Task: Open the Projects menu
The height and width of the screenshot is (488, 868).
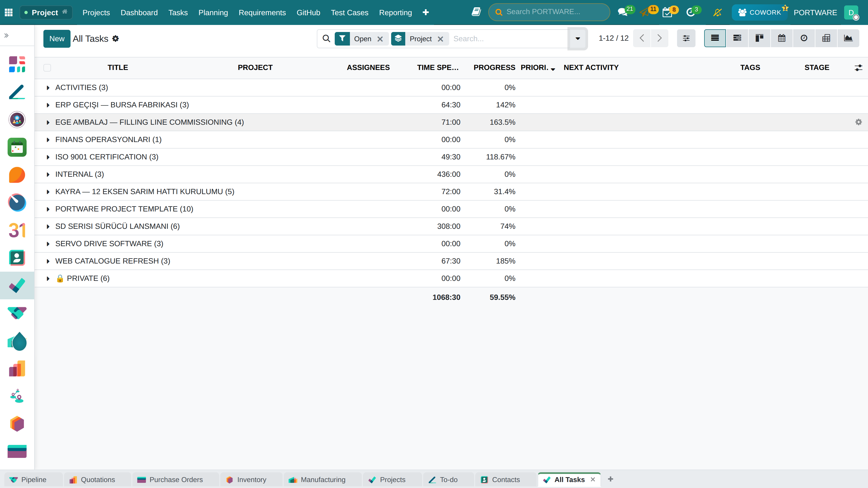Action: [96, 12]
